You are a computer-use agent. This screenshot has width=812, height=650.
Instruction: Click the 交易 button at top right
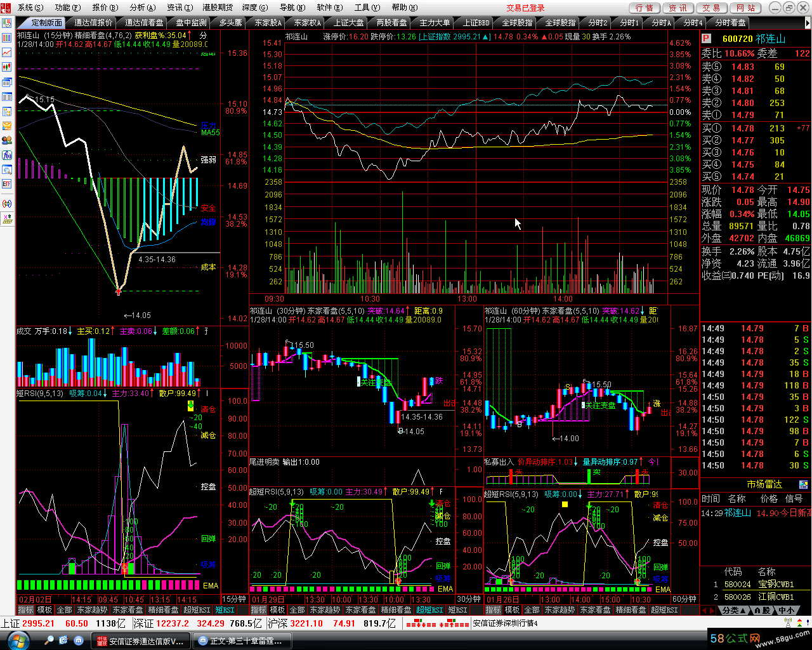coord(711,8)
